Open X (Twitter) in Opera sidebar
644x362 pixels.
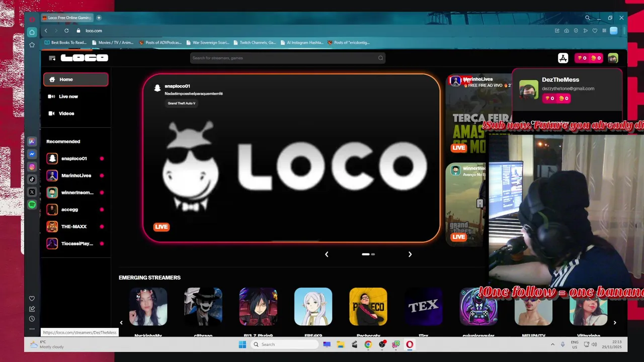click(32, 192)
